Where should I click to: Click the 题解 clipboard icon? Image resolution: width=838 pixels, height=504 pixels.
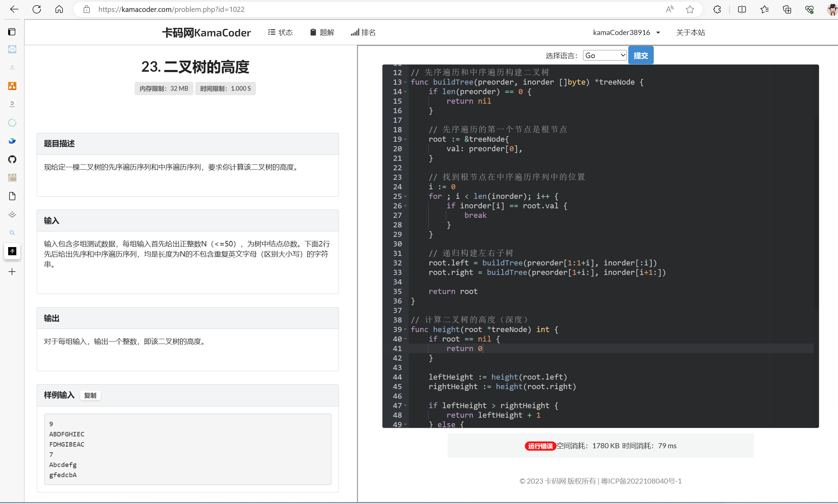tap(314, 32)
